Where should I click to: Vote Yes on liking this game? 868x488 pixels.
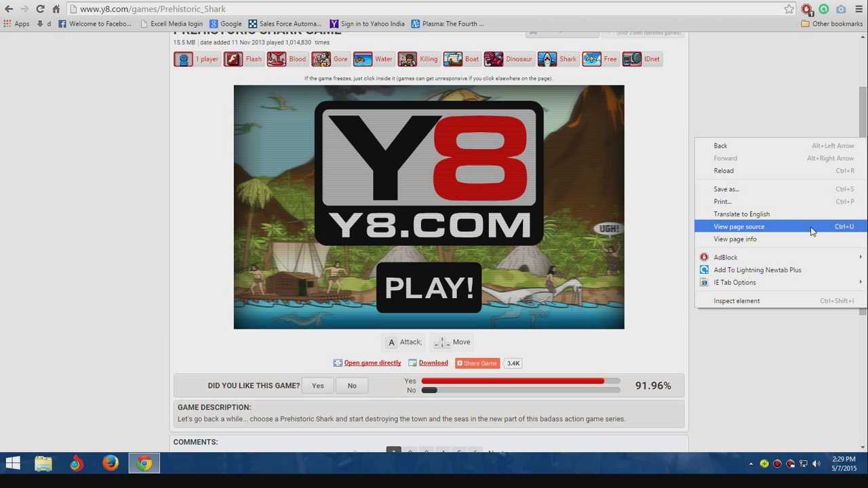317,386
